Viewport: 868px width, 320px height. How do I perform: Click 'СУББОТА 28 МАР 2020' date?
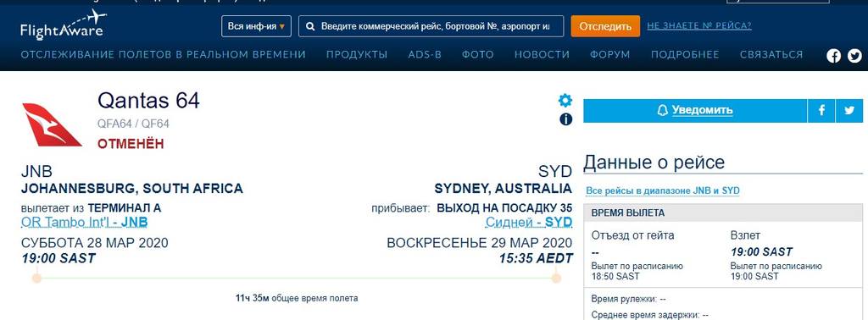pos(95,243)
